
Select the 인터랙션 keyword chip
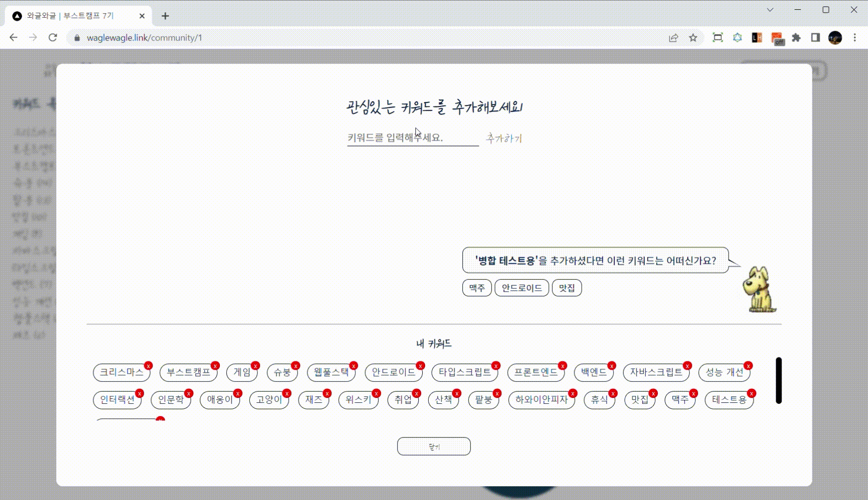click(x=117, y=400)
